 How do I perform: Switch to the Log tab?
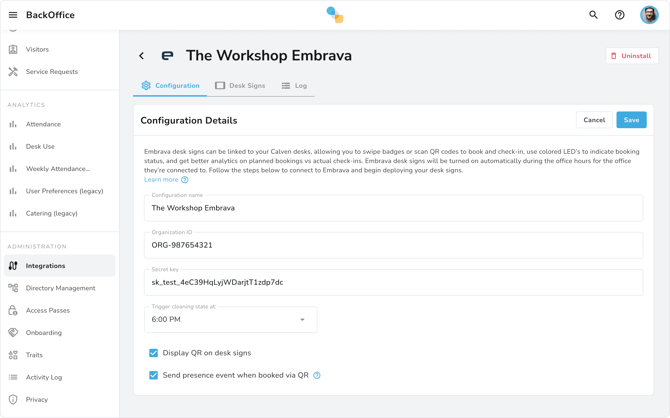[294, 85]
